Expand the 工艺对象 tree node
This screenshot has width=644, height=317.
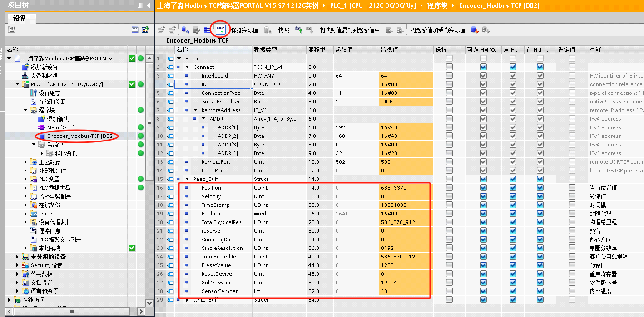click(x=25, y=162)
